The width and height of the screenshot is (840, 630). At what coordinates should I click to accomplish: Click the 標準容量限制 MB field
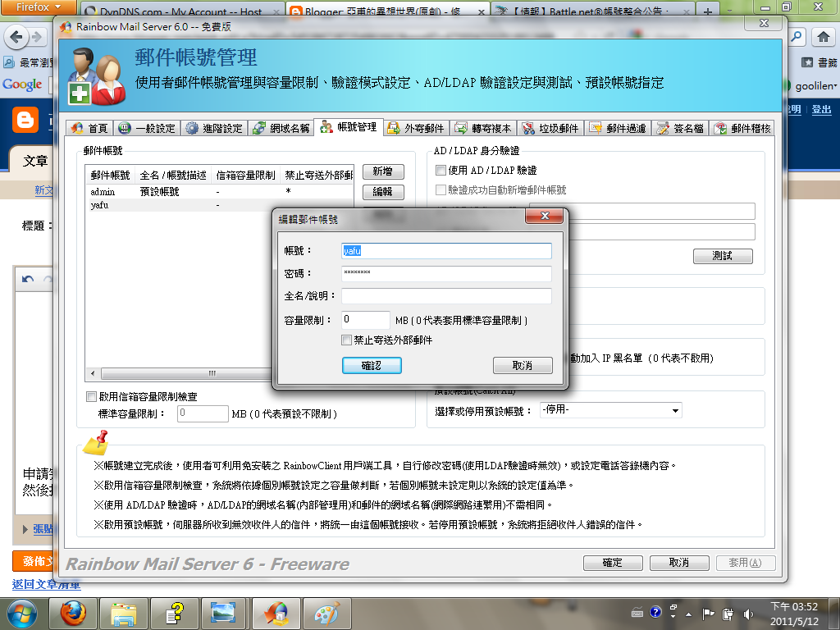coord(203,413)
